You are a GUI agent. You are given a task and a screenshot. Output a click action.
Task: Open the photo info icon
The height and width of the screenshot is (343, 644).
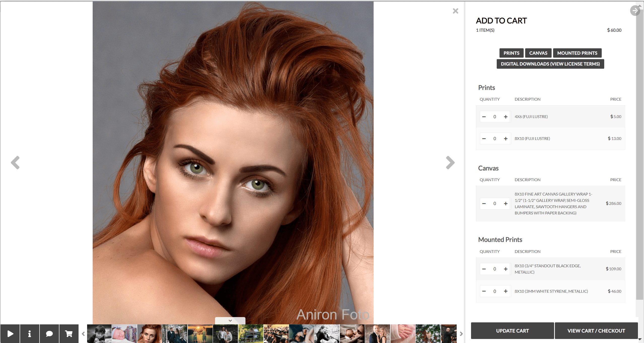pyautogui.click(x=30, y=334)
